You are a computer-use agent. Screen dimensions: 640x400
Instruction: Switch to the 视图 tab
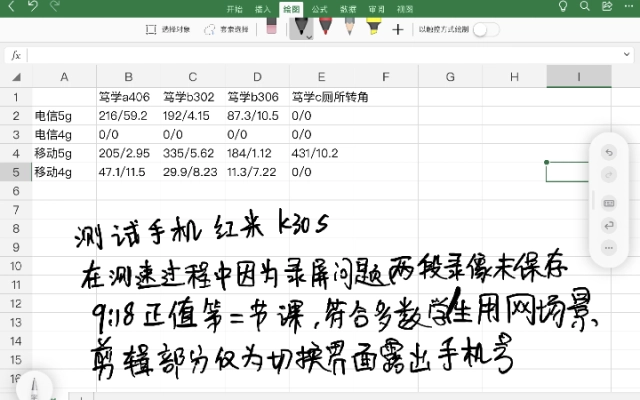point(405,9)
